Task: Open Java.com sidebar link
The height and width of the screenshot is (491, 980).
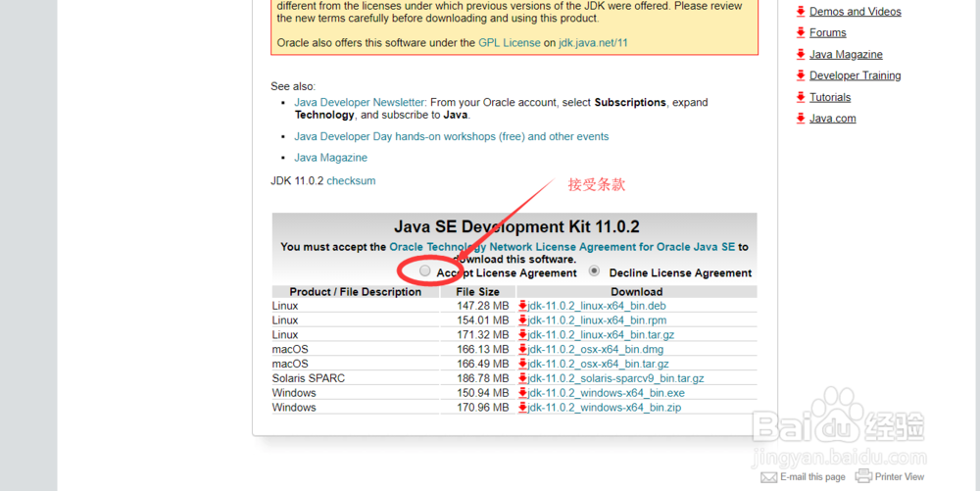Action: (x=832, y=118)
